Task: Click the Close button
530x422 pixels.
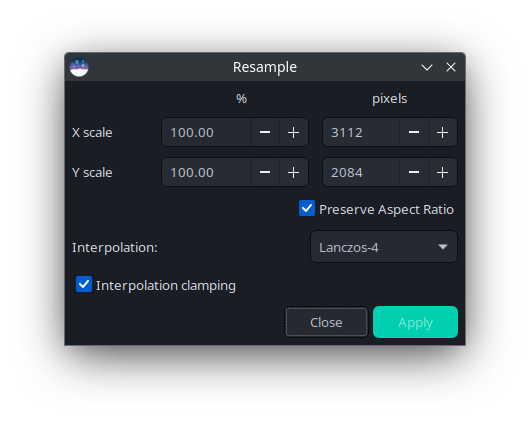Action: coord(326,322)
